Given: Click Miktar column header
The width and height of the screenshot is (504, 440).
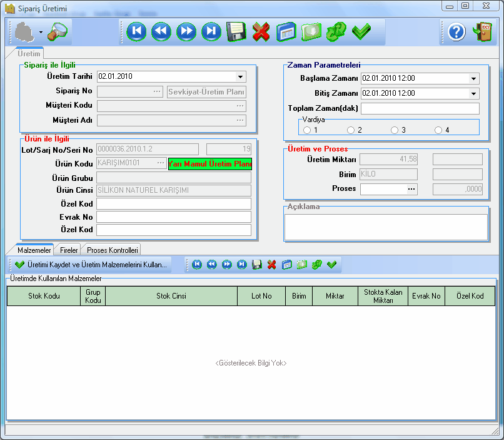Looking at the screenshot, I should 335,296.
